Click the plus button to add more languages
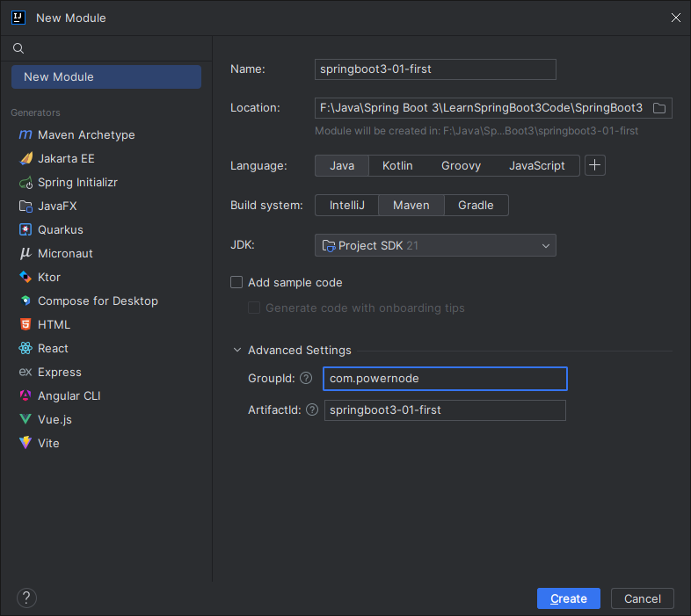This screenshot has height=616, width=691. point(595,165)
